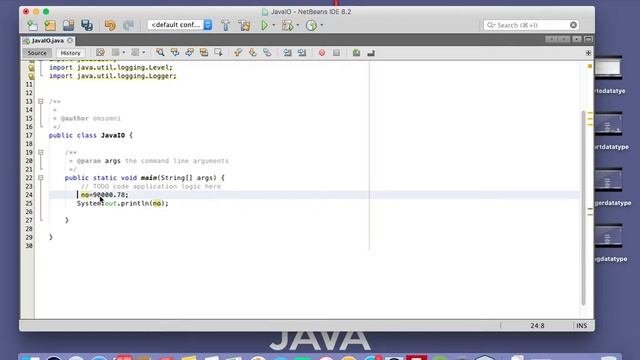Image resolution: width=640 pixels, height=360 pixels.
Task: Click the NetBeans search field
Action: coord(531,25)
